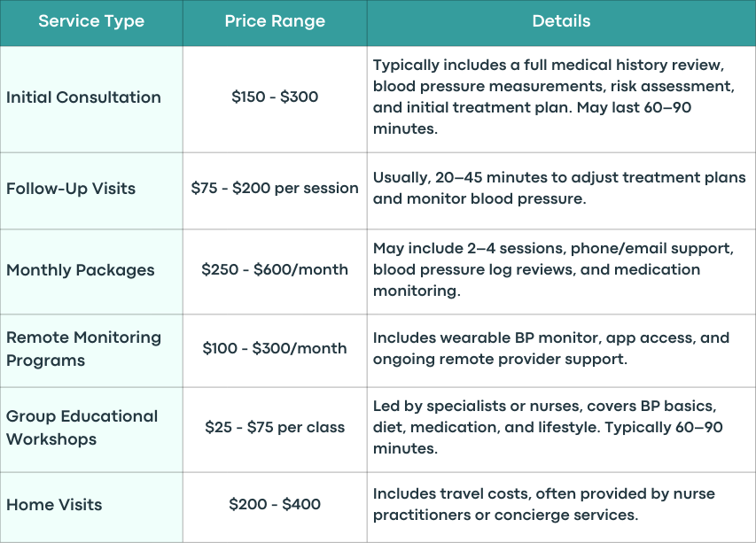
Task: Click the Details column header
Action: coord(561,21)
